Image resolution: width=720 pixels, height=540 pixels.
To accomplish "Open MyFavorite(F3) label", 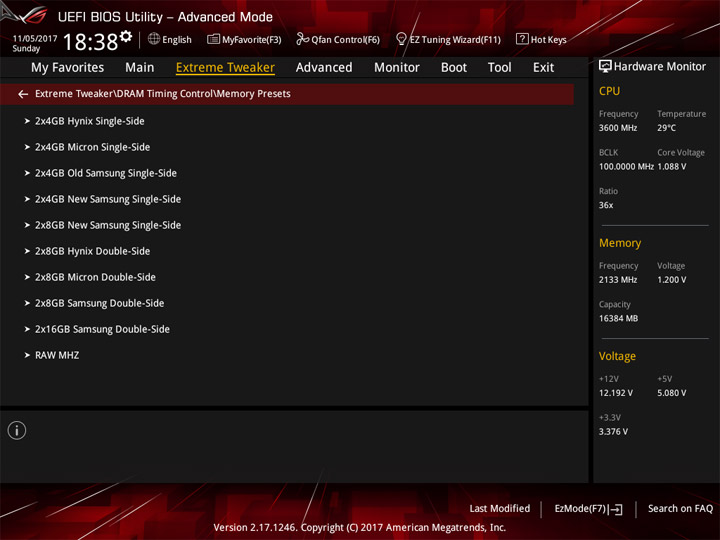I will click(252, 40).
